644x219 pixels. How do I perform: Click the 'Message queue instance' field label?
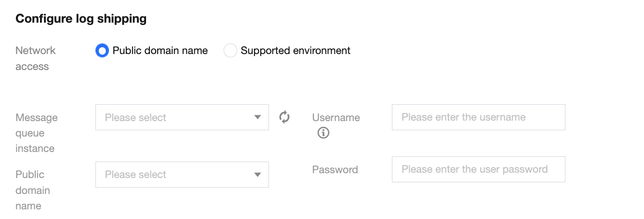pos(37,133)
